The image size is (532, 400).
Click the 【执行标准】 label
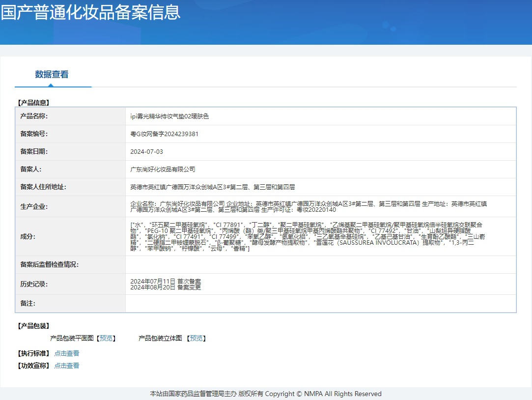[33, 353]
